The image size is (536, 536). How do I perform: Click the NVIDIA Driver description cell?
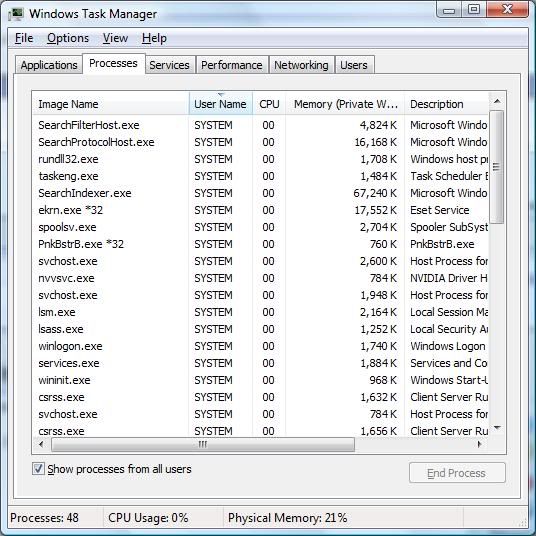pos(448,278)
